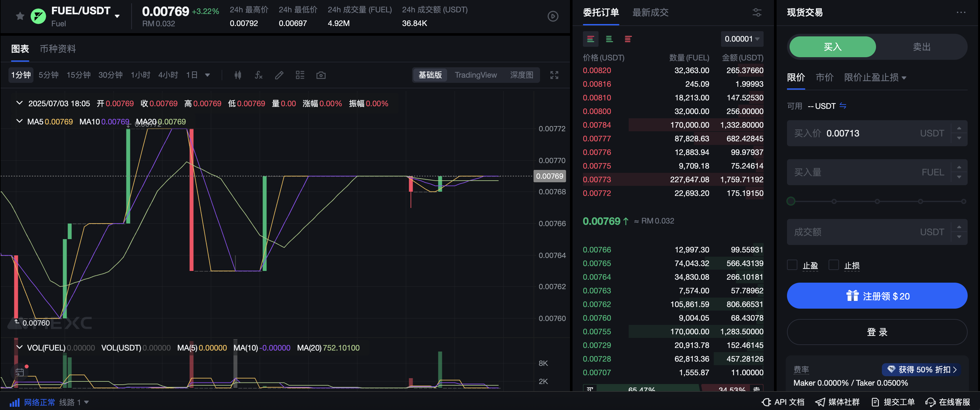This screenshot has height=410, width=980.
Task: Enable the 止损 stop-loss checkbox
Action: point(833,265)
